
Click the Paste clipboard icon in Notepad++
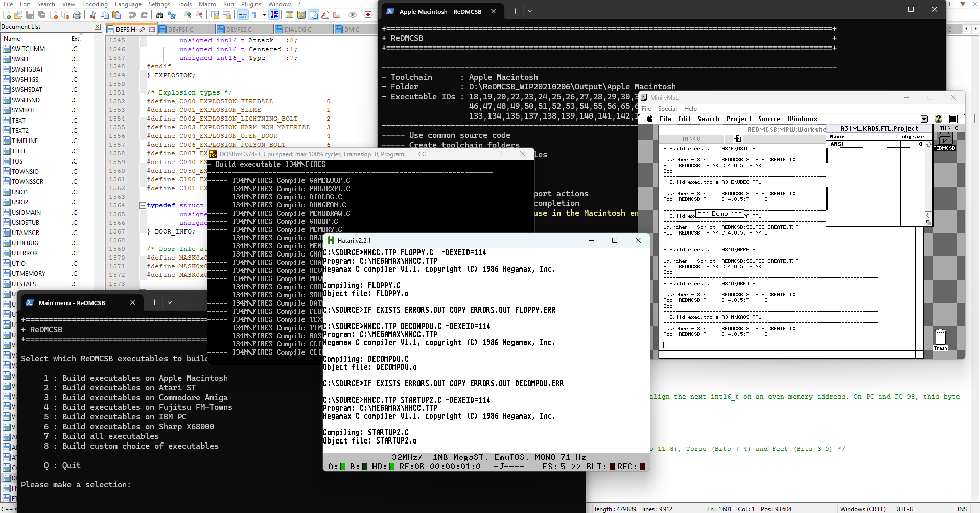pos(116,15)
